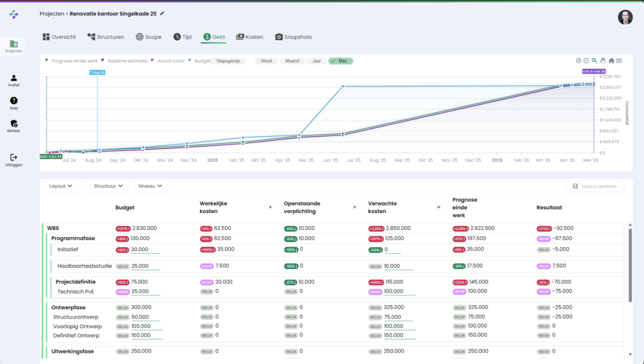Select the Max time range
644x364 pixels.
[x=340, y=61]
